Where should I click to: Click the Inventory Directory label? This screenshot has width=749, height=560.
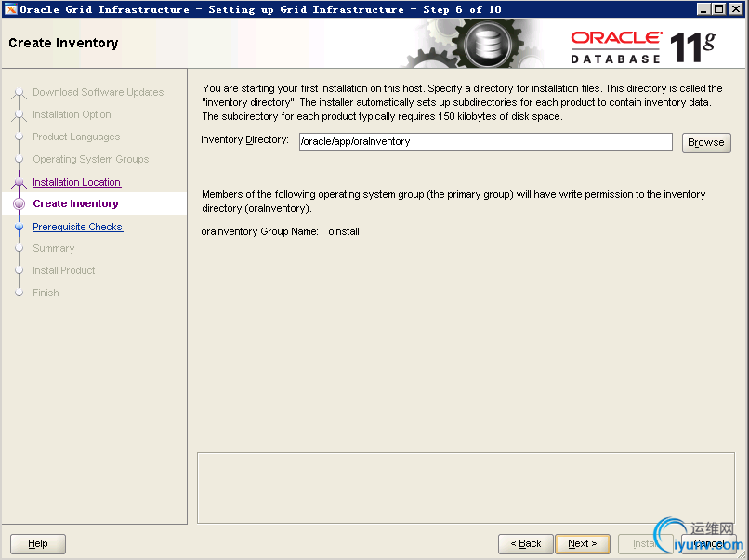244,140
